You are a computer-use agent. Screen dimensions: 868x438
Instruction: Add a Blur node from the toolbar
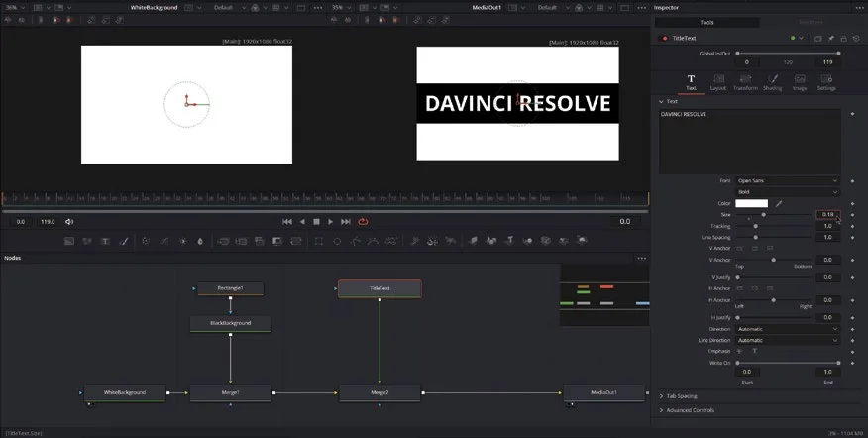[200, 241]
